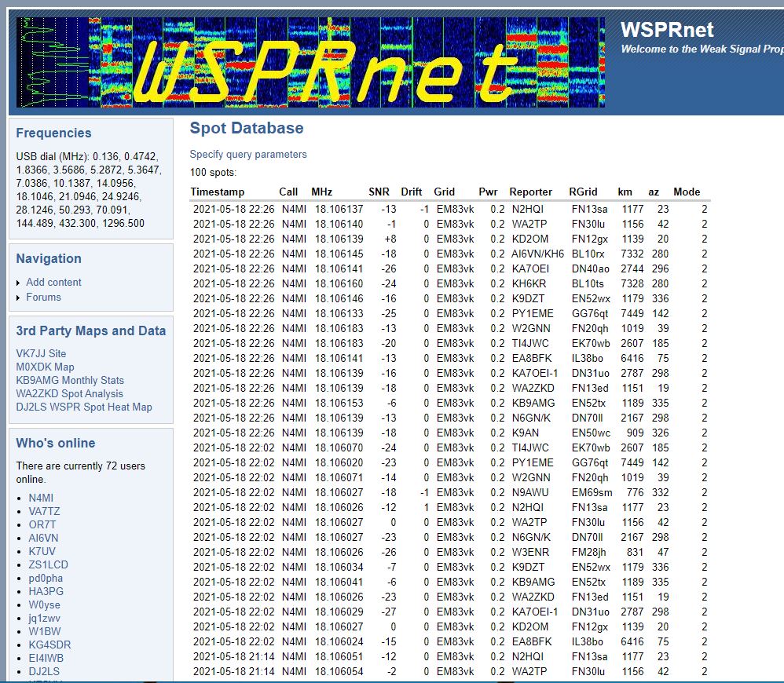
Task: Click RGrid value FM28jh
Action: coord(589,552)
